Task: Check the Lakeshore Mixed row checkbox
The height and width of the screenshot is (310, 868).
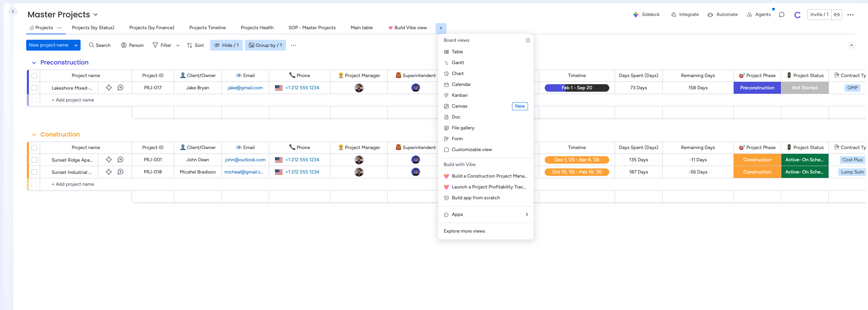Action: (x=34, y=88)
